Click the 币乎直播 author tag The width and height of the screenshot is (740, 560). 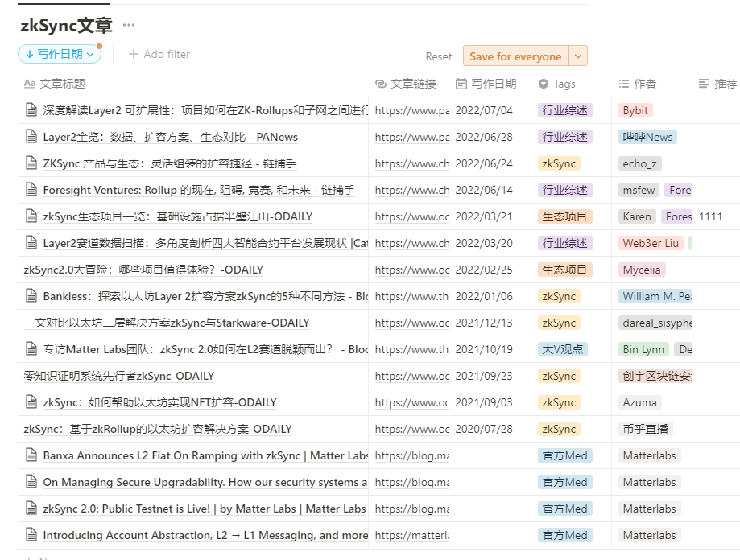point(646,429)
